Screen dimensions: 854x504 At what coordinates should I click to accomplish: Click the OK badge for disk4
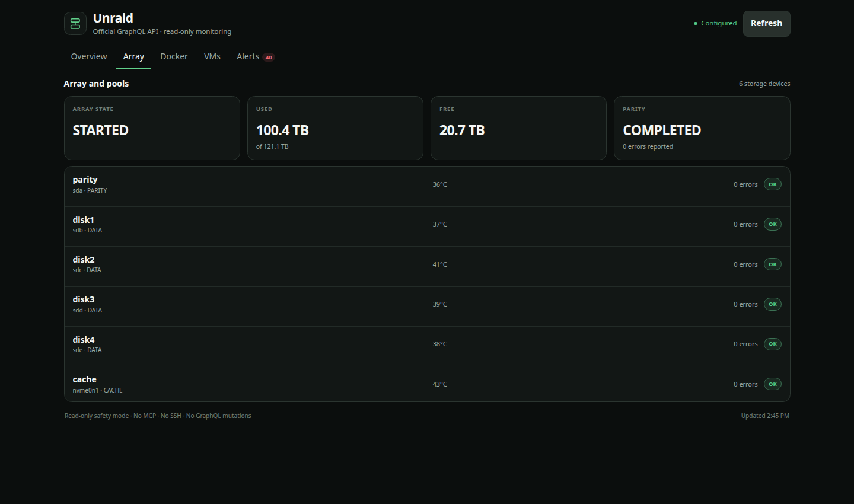coord(773,344)
